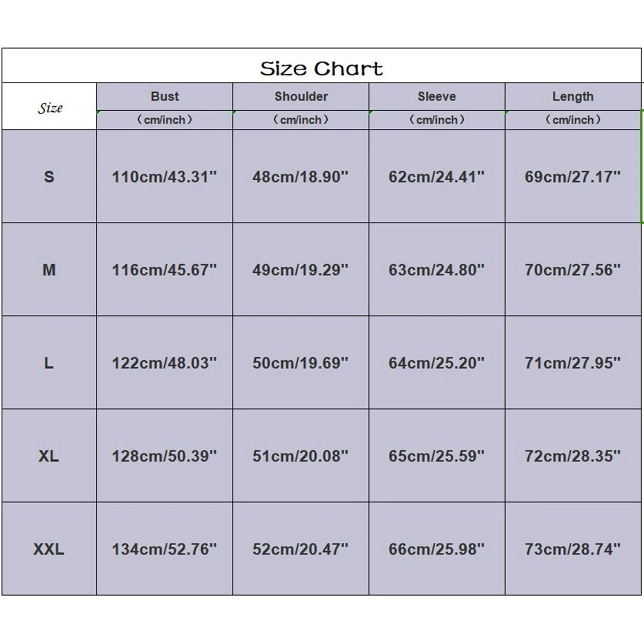The image size is (644, 644).
Task: Select the XL size row label
Action: coord(49,456)
